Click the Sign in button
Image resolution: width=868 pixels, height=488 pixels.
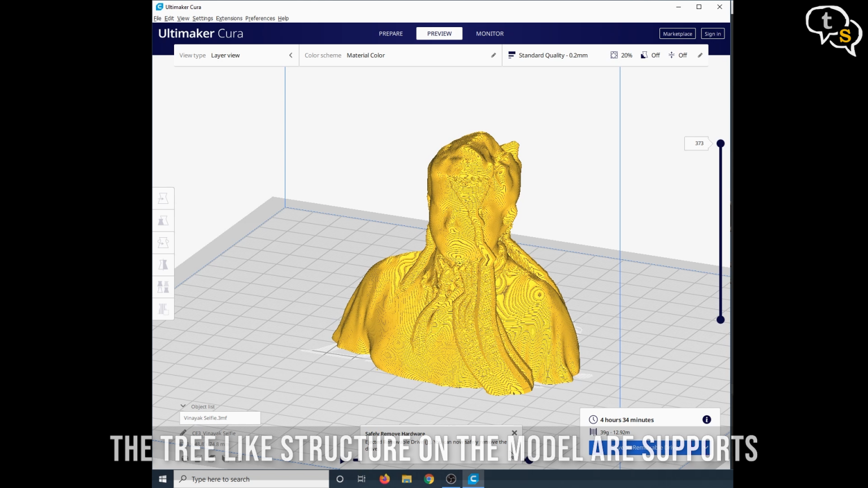[x=712, y=33]
